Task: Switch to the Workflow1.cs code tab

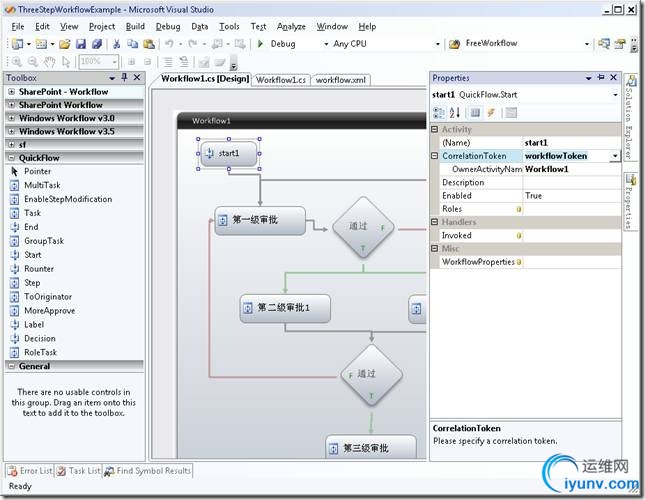Action: [281, 80]
